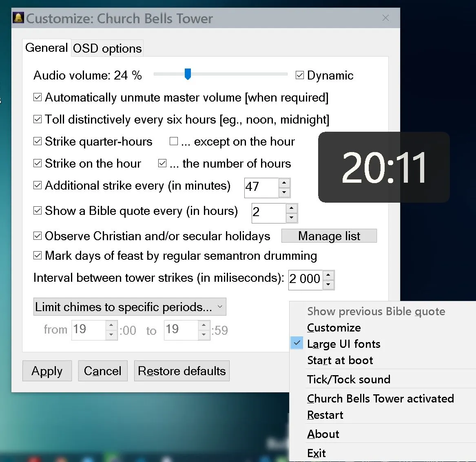Click the audio volume slider handle
Image resolution: width=476 pixels, height=462 pixels.
188,74
